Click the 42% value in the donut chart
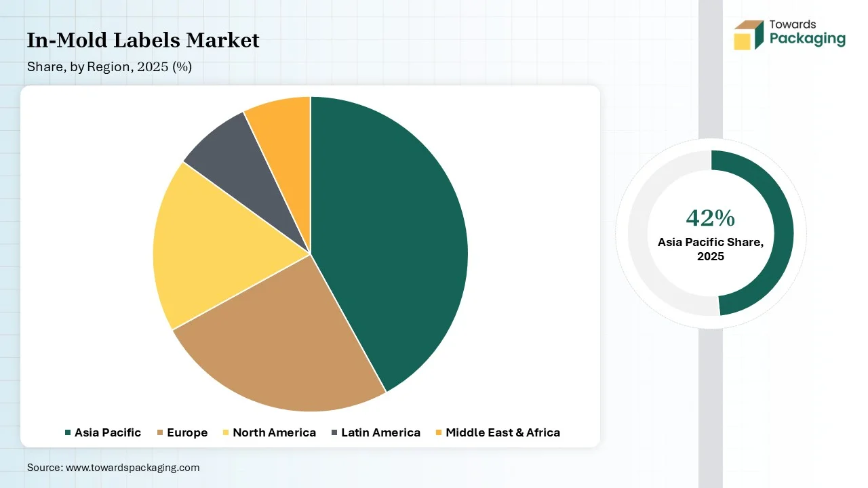Image resolution: width=868 pixels, height=488 pixels. [x=710, y=218]
